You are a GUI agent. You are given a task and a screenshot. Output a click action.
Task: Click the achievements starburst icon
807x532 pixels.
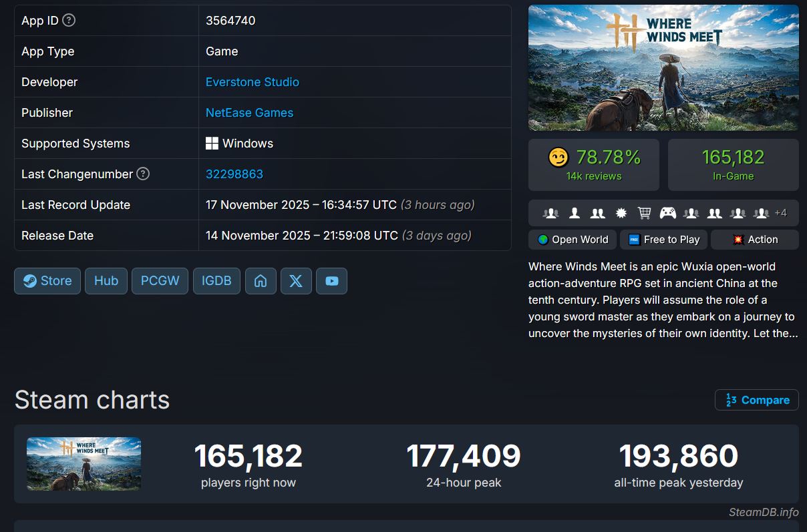pos(621,213)
